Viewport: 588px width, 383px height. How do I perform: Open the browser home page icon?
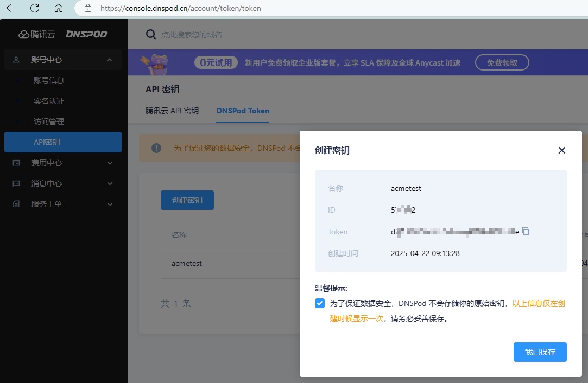59,8
